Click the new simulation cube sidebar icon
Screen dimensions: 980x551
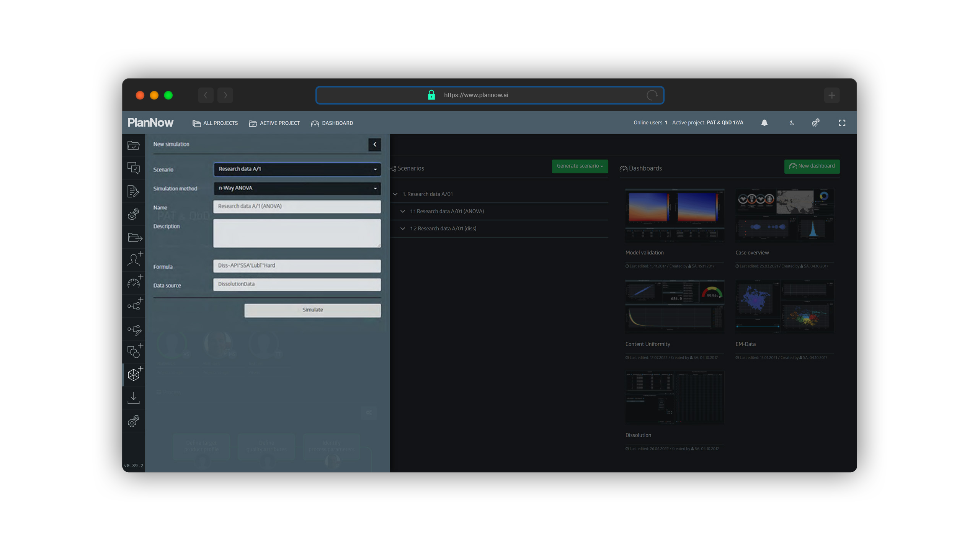135,374
